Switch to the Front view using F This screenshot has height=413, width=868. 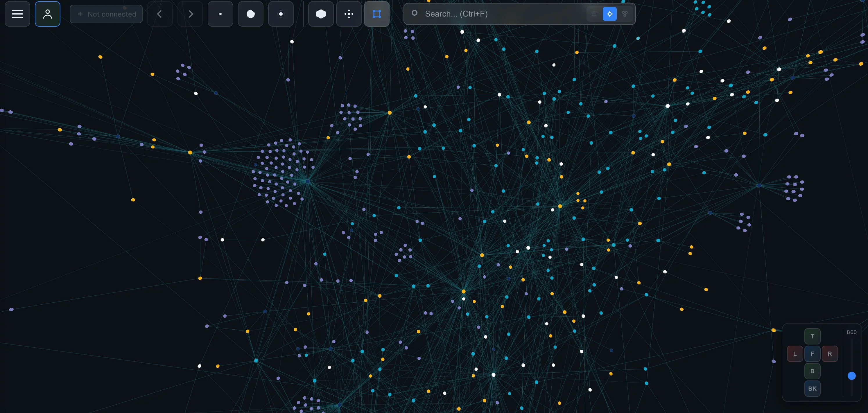click(813, 354)
